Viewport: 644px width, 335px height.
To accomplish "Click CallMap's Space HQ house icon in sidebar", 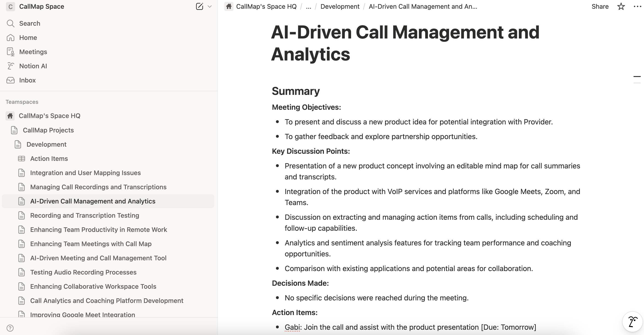I will click(10, 116).
